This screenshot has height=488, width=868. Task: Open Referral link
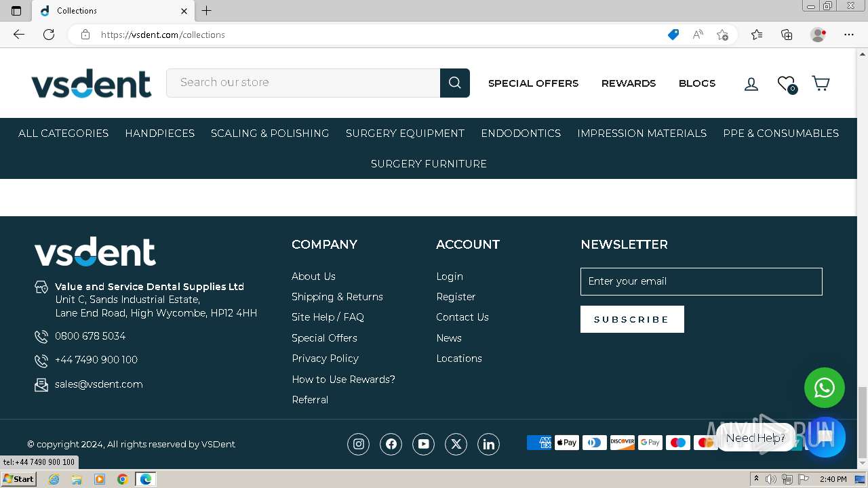click(x=310, y=400)
